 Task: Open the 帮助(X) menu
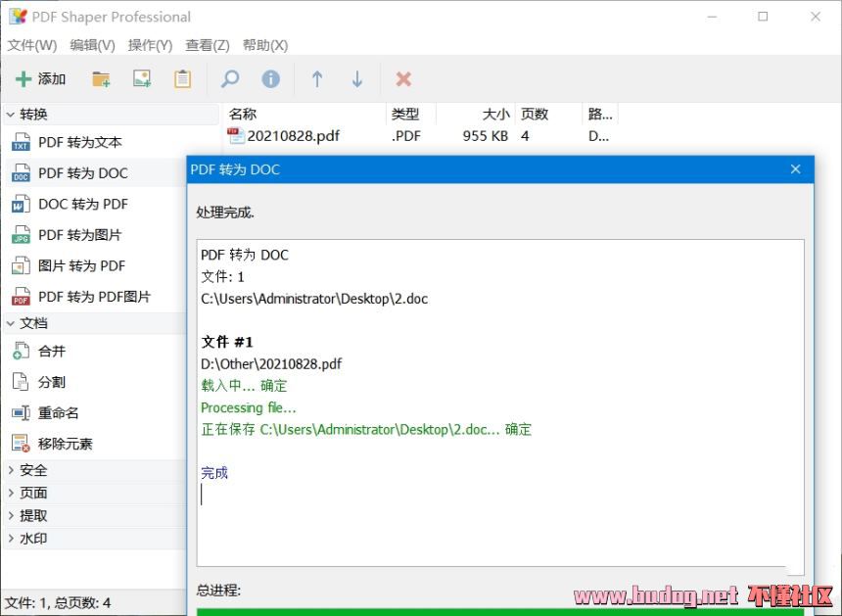[265, 45]
